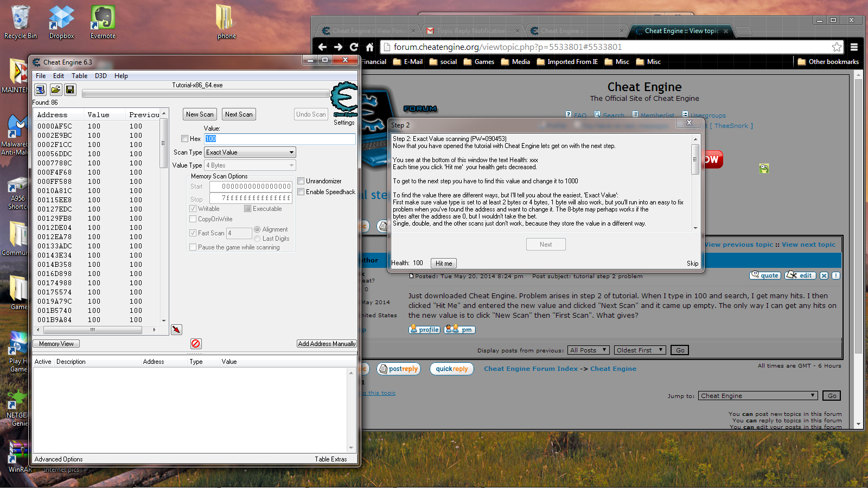Open the D3D menu
868x488 pixels.
101,76
